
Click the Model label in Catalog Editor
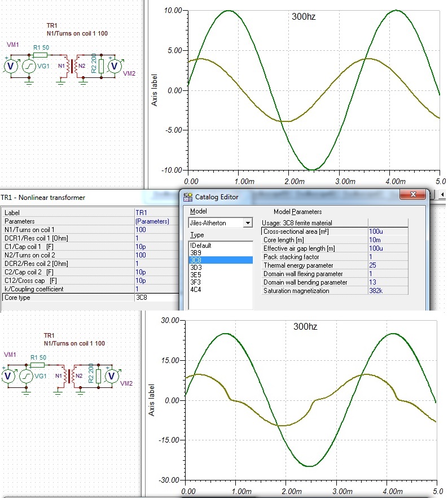198,211
